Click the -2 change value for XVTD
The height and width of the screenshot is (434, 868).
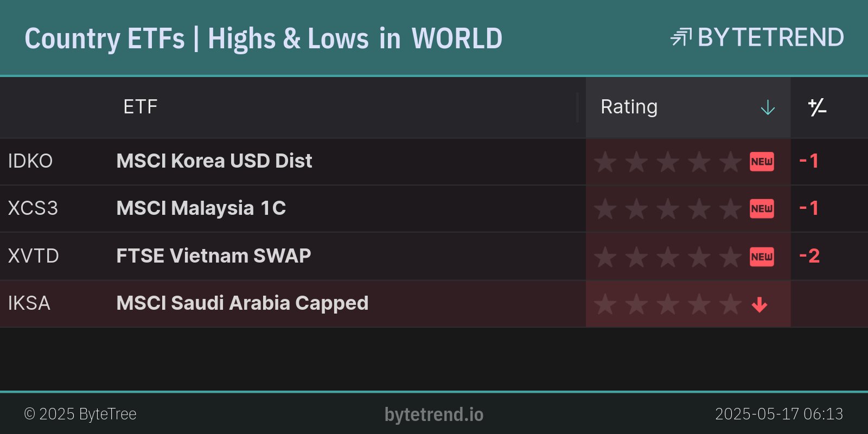809,256
